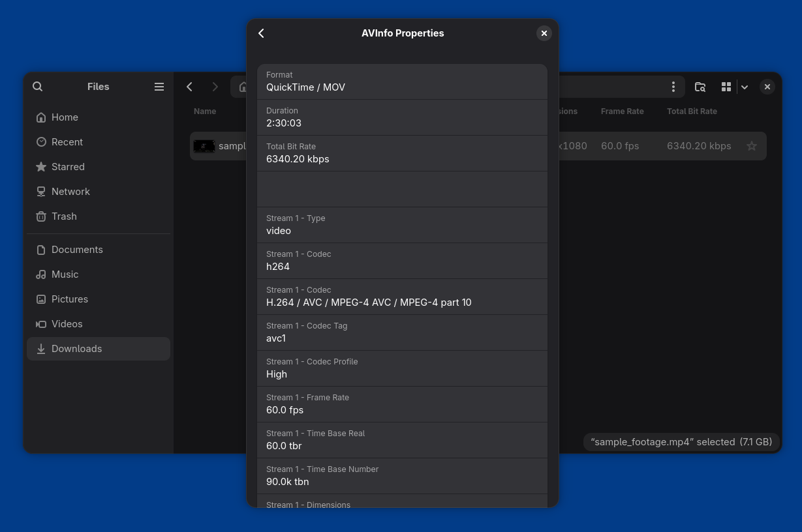The image size is (802, 532).
Task: Close the AVInfo Properties dialog
Action: (x=544, y=33)
